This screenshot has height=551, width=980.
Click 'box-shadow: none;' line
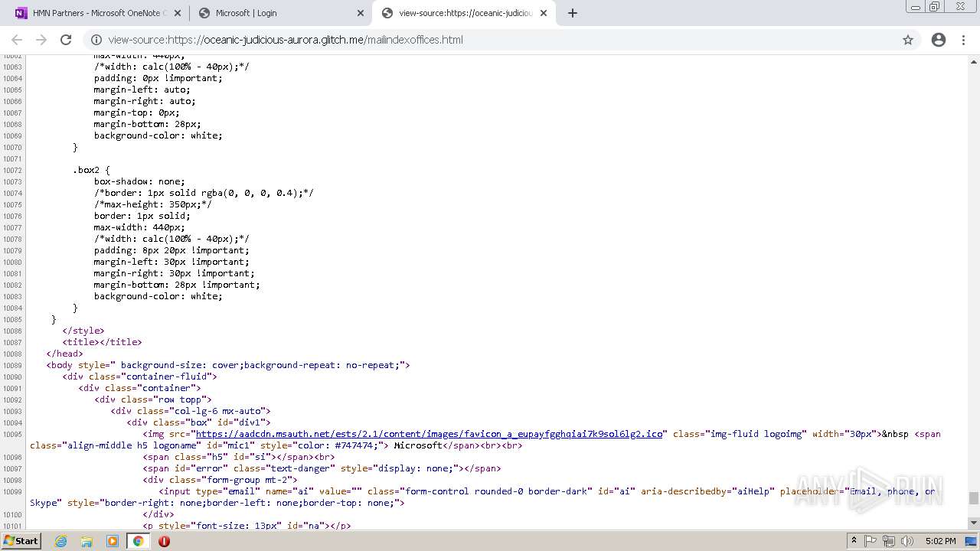139,181
